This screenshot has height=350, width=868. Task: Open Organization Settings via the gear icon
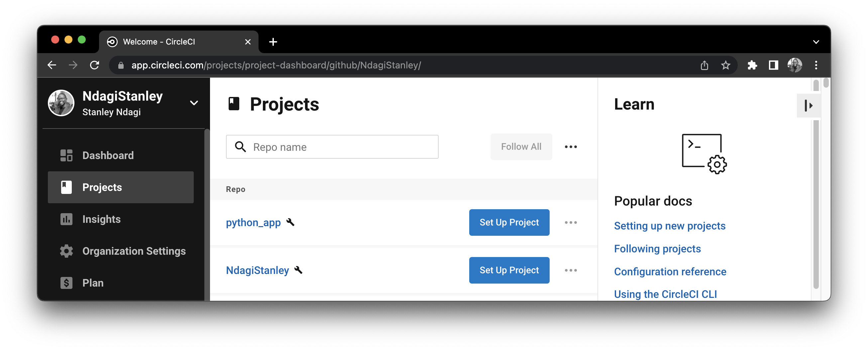point(66,251)
